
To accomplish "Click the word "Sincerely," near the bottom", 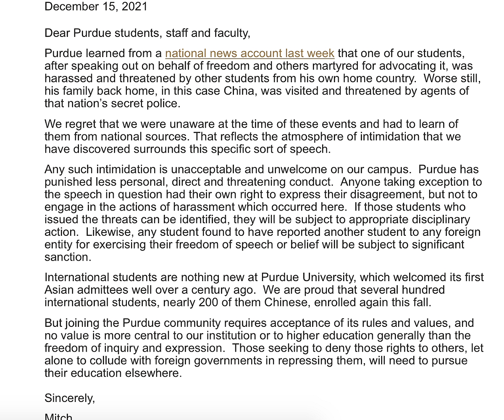I will tap(70, 398).
